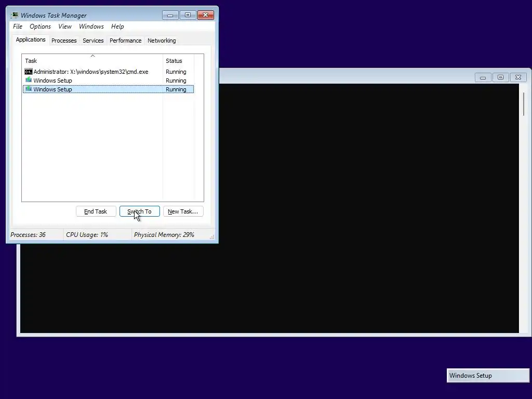Click the Switch To button

click(x=139, y=211)
